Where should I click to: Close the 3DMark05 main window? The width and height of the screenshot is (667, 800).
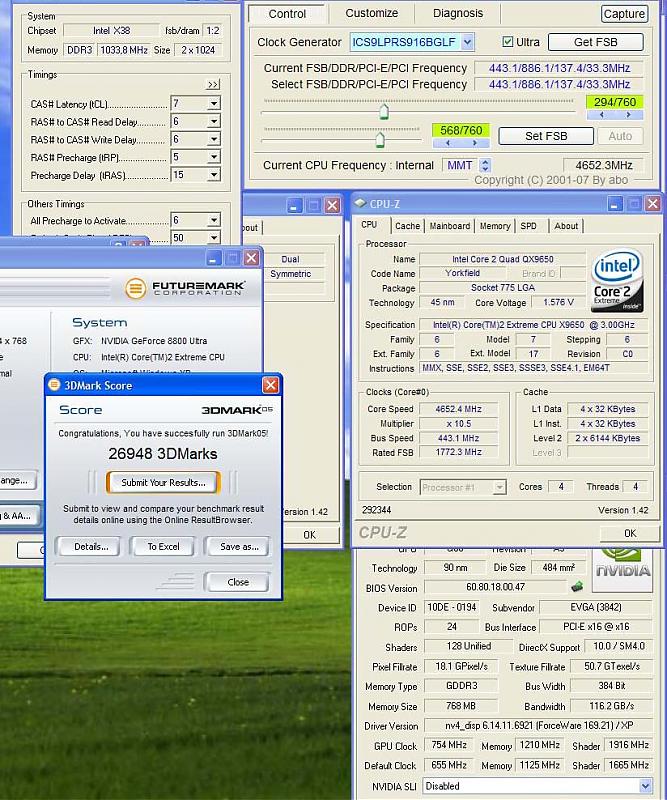(x=251, y=258)
